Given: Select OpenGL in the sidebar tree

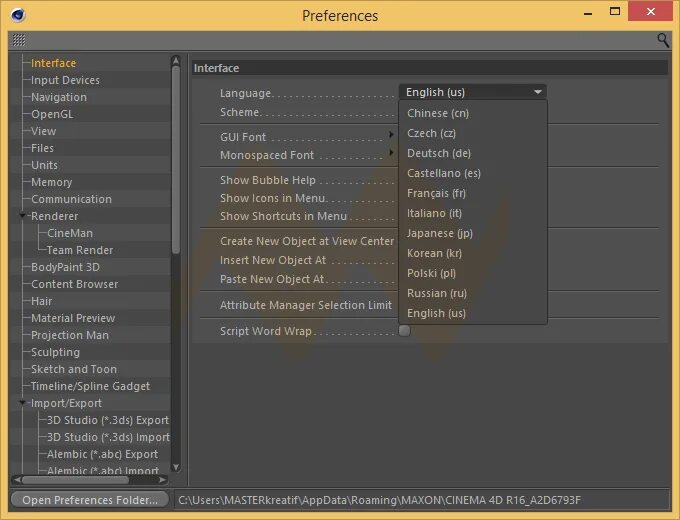Looking at the screenshot, I should pyautogui.click(x=52, y=114).
